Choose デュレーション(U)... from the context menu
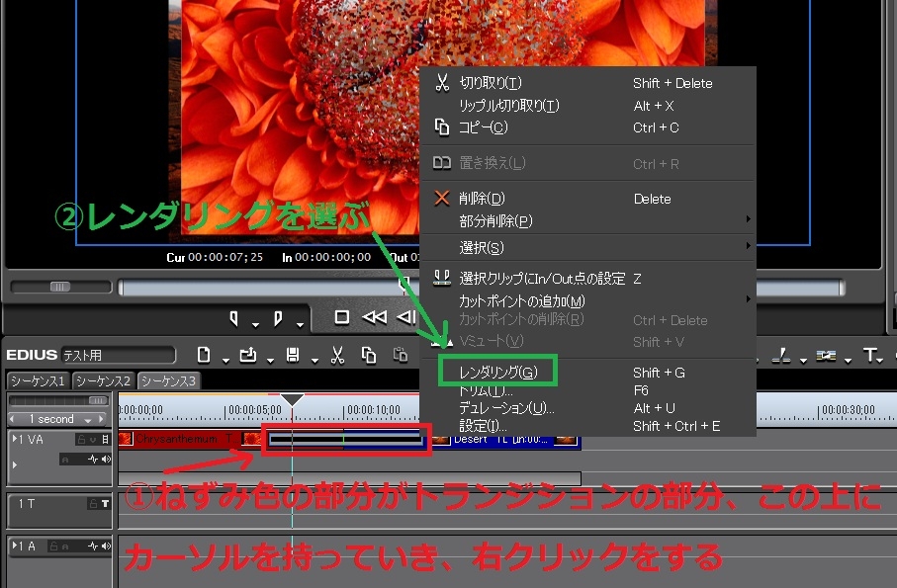This screenshot has width=897, height=588. coord(587,408)
